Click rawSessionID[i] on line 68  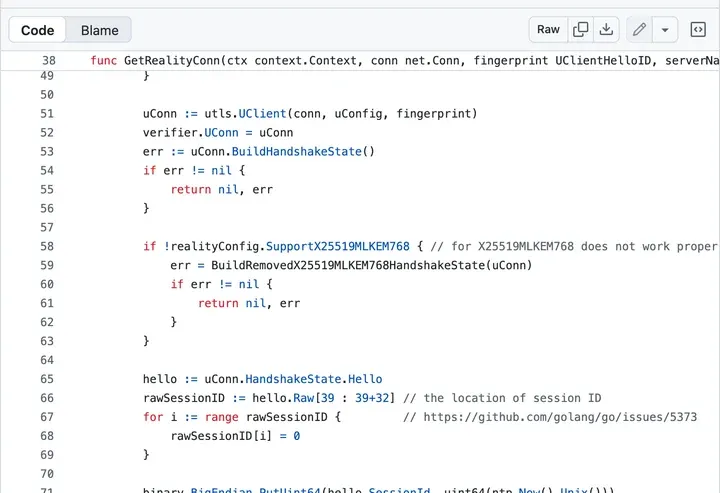(x=221, y=436)
